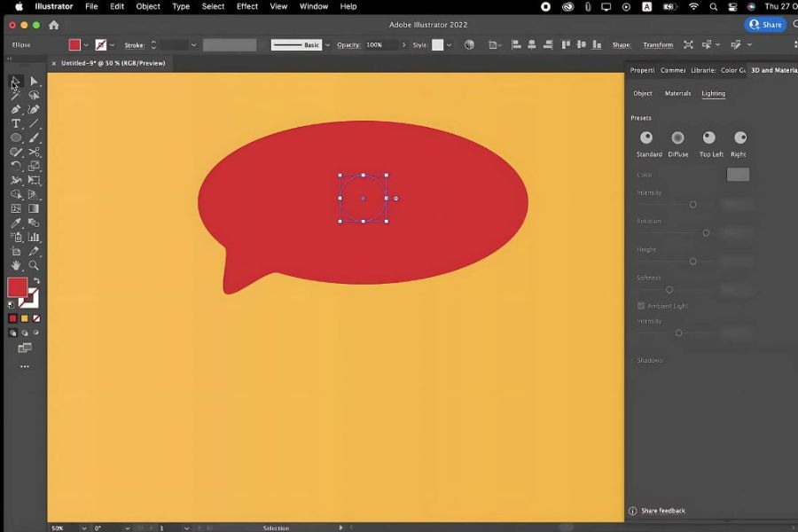This screenshot has height=532, width=798.
Task: Open the fill color dropdown in control bar
Action: point(86,45)
